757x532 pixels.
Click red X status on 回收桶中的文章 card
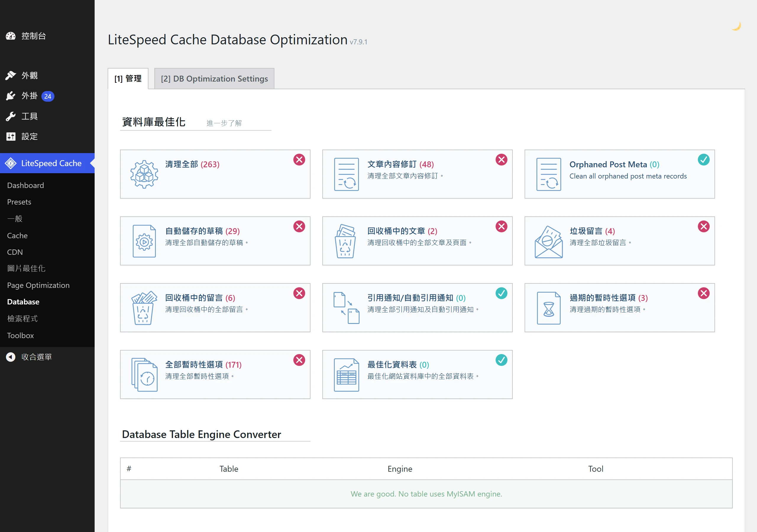pos(501,226)
